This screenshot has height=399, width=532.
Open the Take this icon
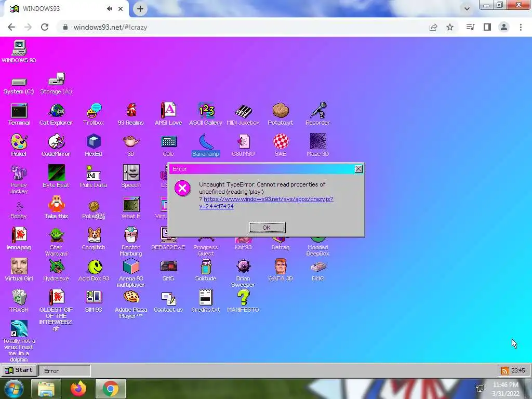pyautogui.click(x=56, y=204)
